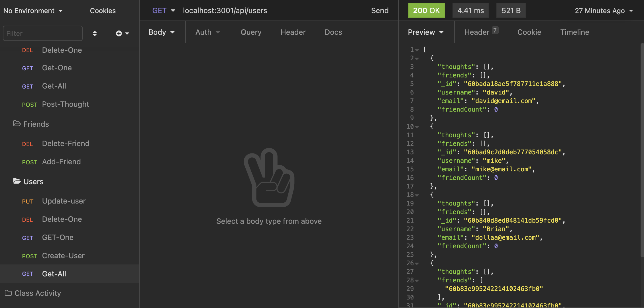This screenshot has width=644, height=308.
Task: Select the Create-User request
Action: pos(63,255)
